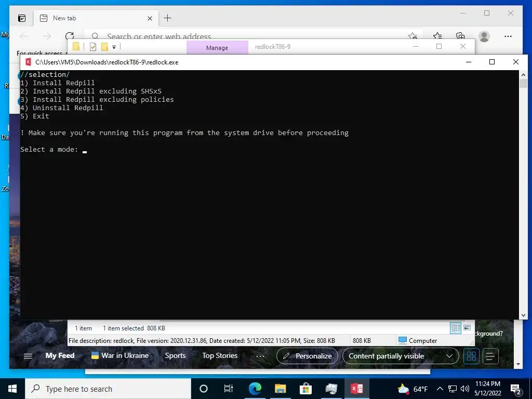Click the 4) Uninstall Redpill line
Viewport: 532px width, 399px height.
[x=61, y=108]
